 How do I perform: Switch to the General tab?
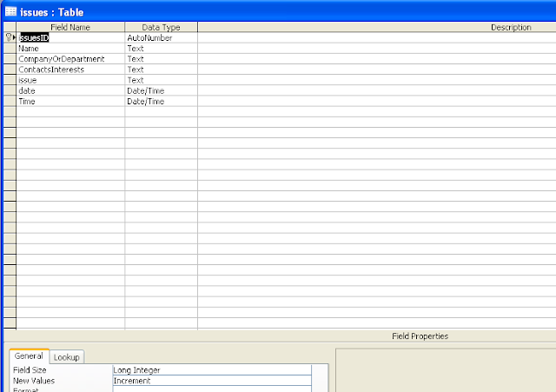click(x=29, y=355)
